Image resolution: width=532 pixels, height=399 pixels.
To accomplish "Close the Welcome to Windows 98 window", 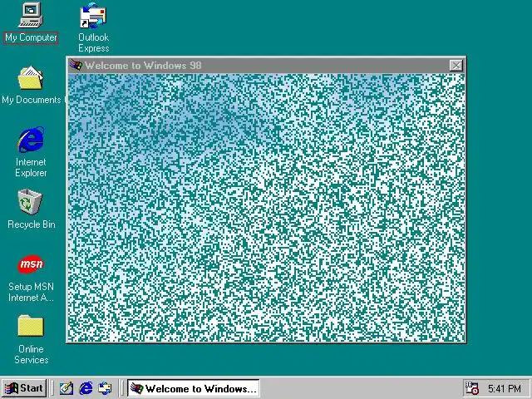I will (x=456, y=65).
